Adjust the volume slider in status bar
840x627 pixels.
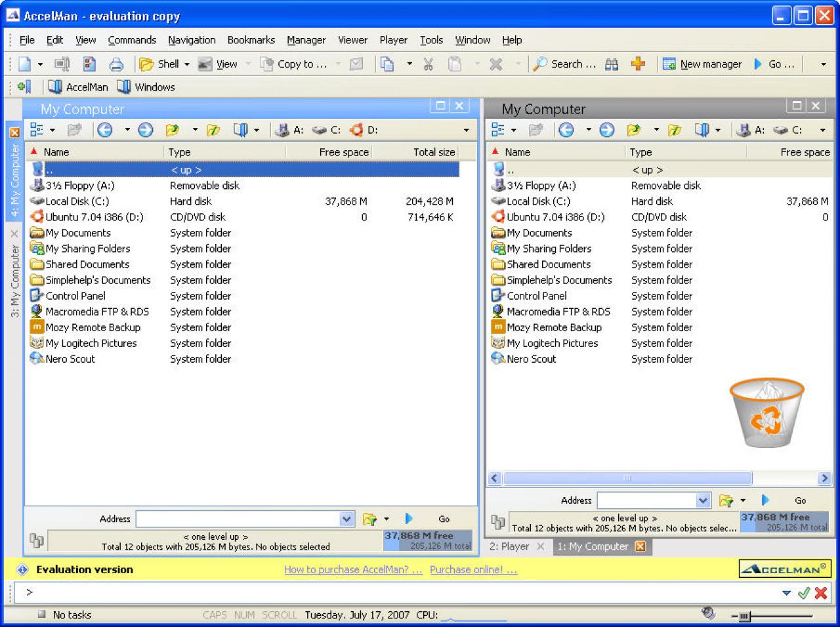[744, 616]
